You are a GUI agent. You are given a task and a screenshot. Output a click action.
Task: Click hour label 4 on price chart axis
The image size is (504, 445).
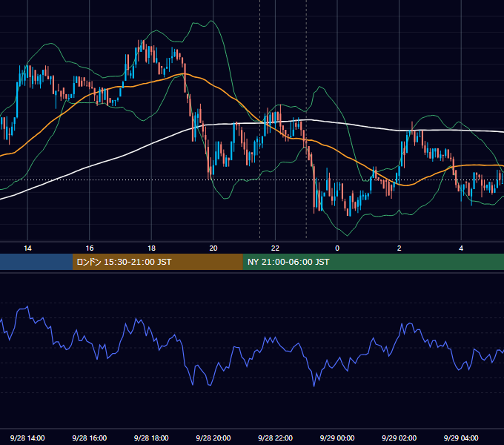point(461,248)
